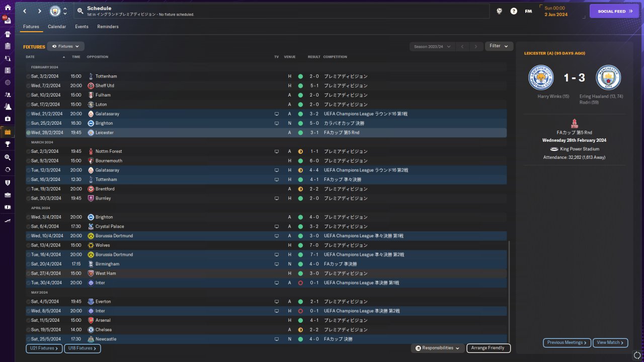Open the Filter dropdown

tap(499, 46)
